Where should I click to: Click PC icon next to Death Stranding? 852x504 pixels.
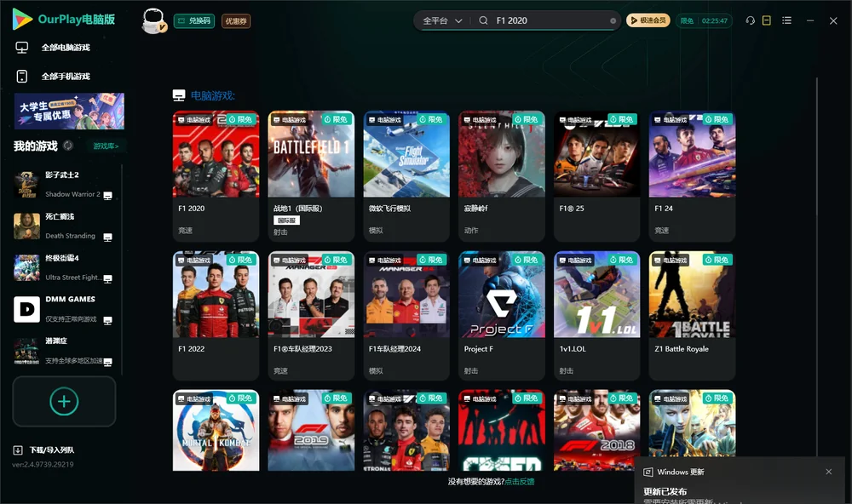point(107,238)
